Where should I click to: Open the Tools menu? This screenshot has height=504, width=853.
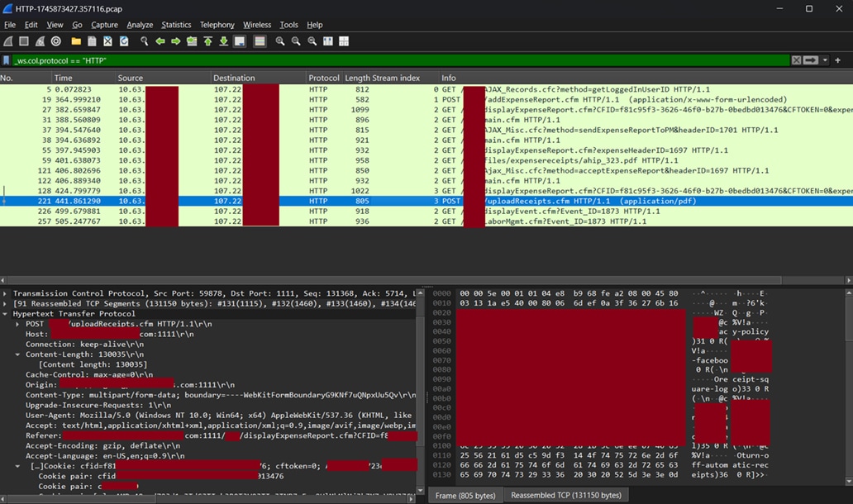pos(288,25)
